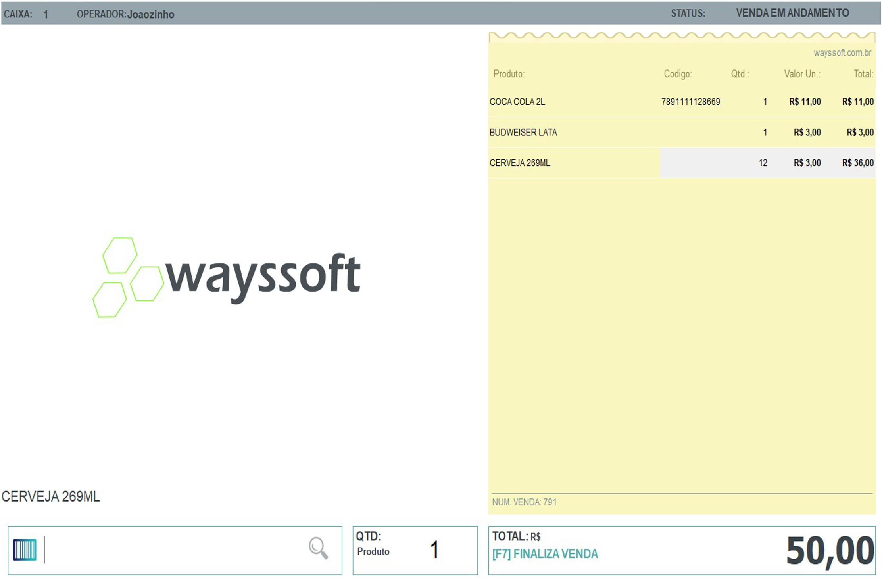The image size is (882, 588).
Task: Click into the product barcode input field
Action: pos(175,550)
